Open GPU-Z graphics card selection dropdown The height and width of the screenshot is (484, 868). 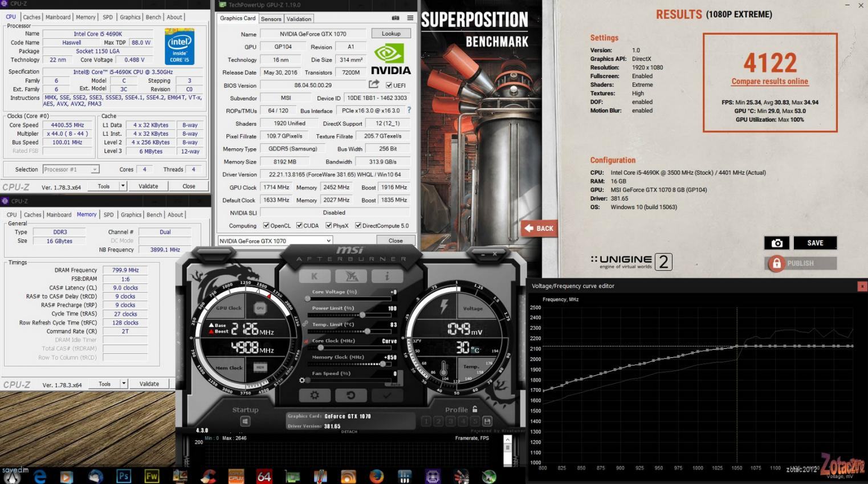(x=275, y=241)
